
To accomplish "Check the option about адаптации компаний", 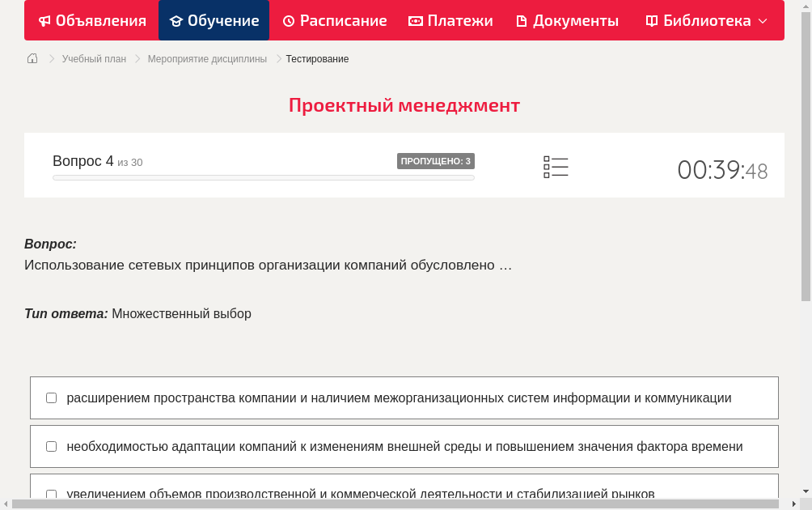I will tap(51, 446).
